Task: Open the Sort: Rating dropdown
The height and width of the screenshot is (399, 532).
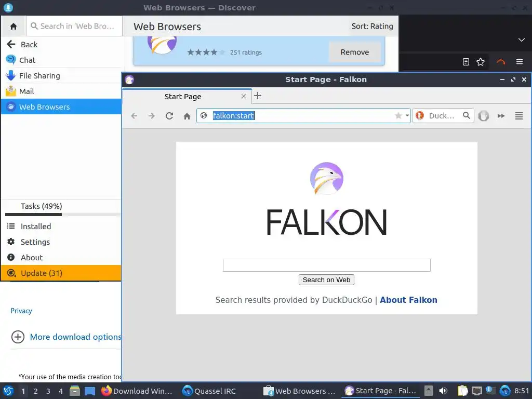Action: coord(372,26)
